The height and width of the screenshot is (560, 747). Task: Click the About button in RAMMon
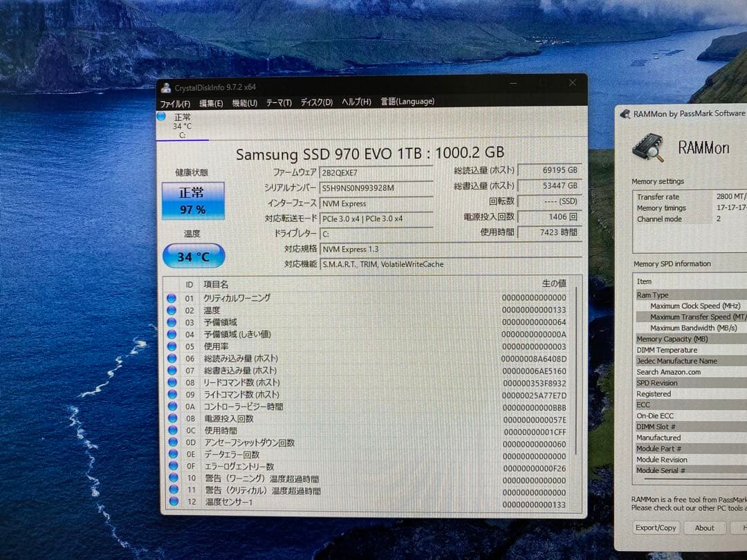point(704,528)
